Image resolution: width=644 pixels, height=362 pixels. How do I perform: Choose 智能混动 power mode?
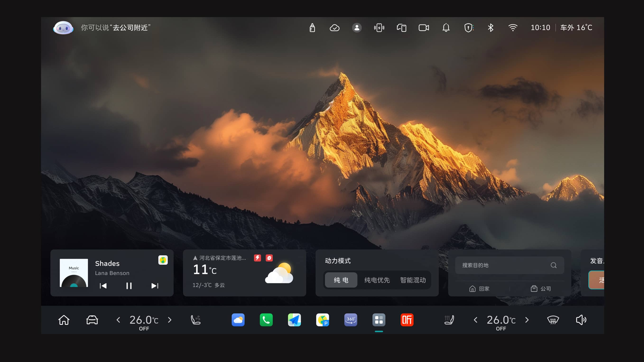coord(413,280)
